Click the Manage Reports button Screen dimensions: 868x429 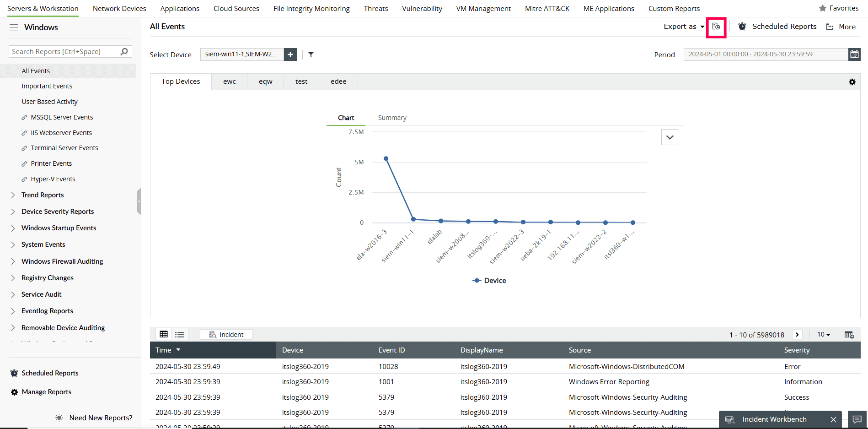coord(46,392)
